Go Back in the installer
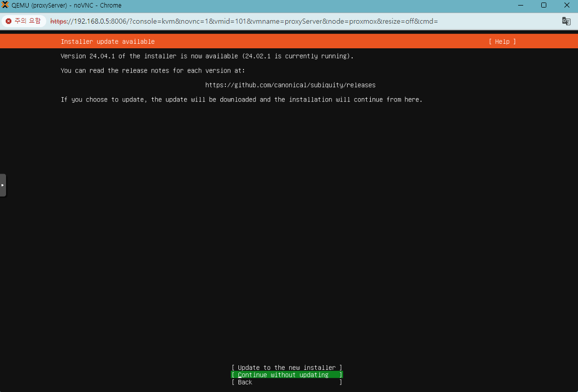578x392 pixels. coord(287,382)
